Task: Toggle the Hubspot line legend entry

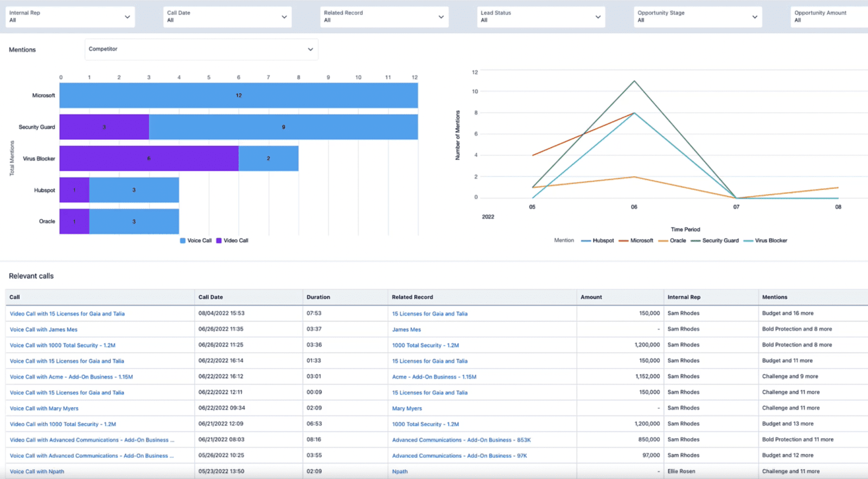Action: 597,240
